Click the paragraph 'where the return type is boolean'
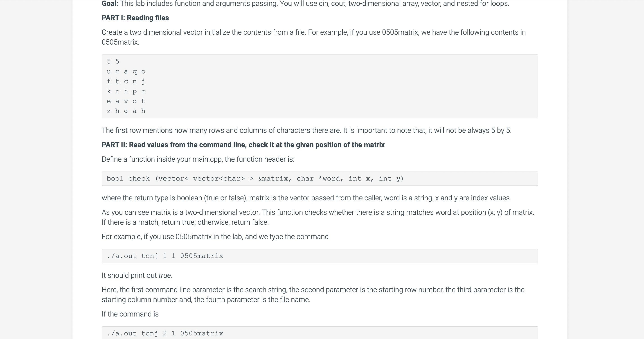Viewport: 644px width, 339px height. (x=306, y=198)
